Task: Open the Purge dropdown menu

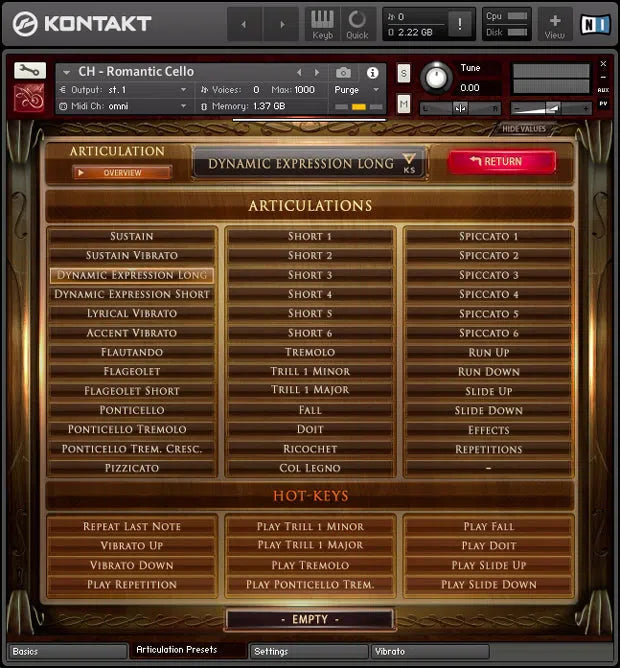Action: click(x=358, y=90)
